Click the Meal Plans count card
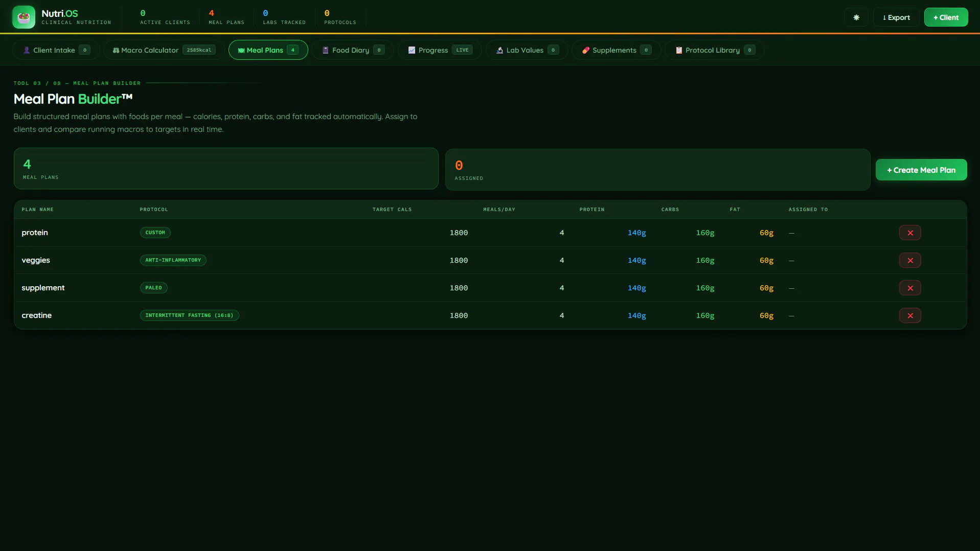 [226, 169]
